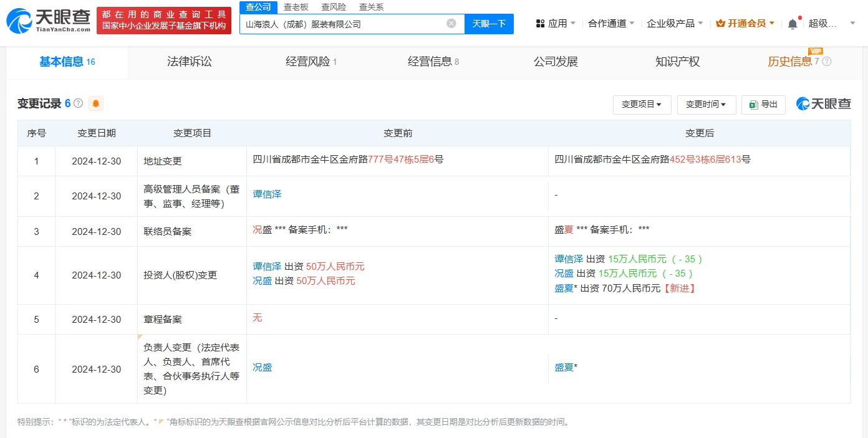868x438 pixels.
Task: Click the clear icon inside the search box
Action: (x=451, y=24)
